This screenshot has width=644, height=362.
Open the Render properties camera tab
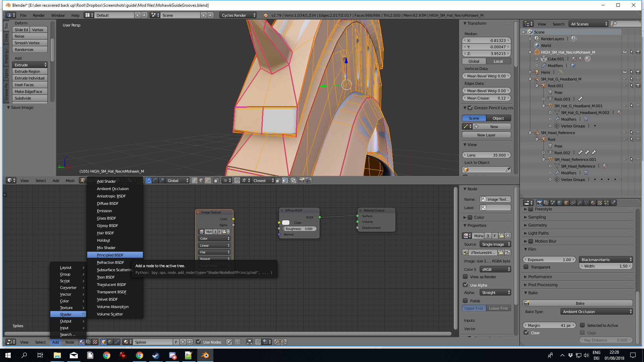(x=539, y=203)
